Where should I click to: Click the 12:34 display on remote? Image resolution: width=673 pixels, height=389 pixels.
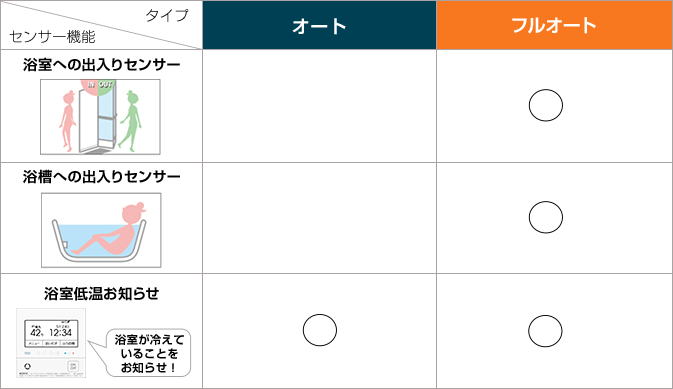tap(61, 333)
